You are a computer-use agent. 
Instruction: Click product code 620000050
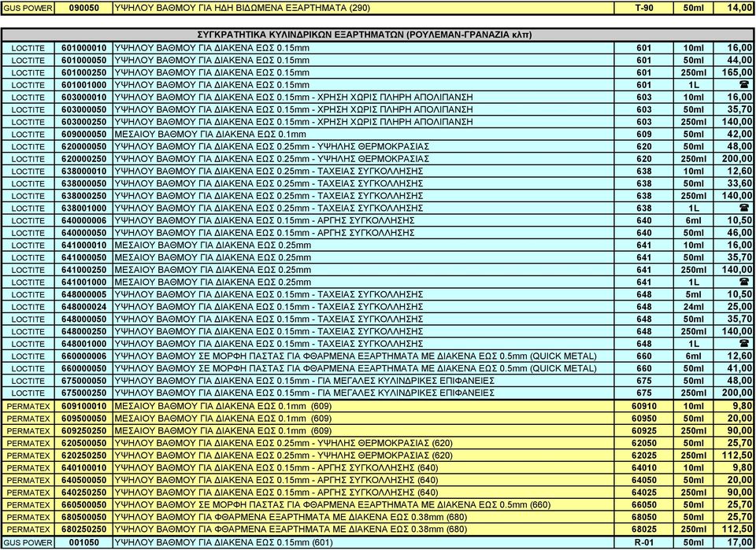84,146
